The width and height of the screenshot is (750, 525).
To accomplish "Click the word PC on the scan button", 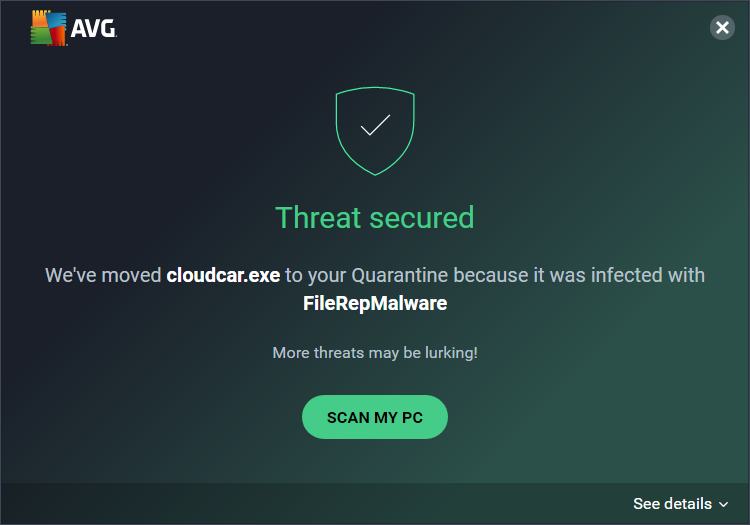I will click(412, 417).
